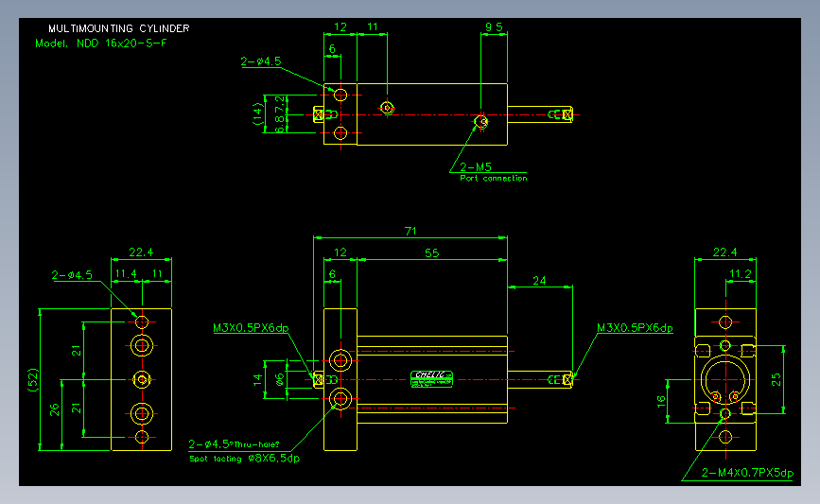Click the Spot facing ø8X6.5dp note
The height and width of the screenshot is (504, 820).
pyautogui.click(x=244, y=459)
